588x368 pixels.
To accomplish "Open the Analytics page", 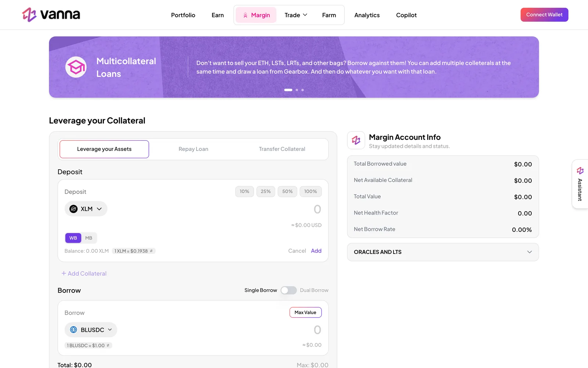I will 367,15.
